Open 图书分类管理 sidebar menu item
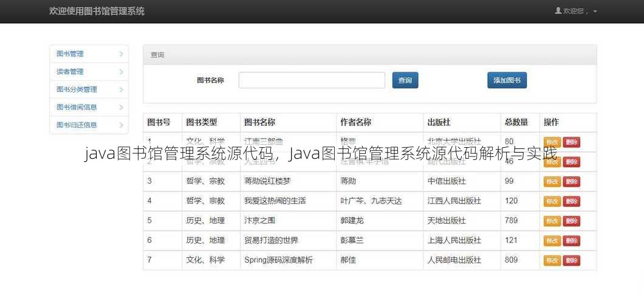The width and height of the screenshot is (644, 298). coord(89,89)
